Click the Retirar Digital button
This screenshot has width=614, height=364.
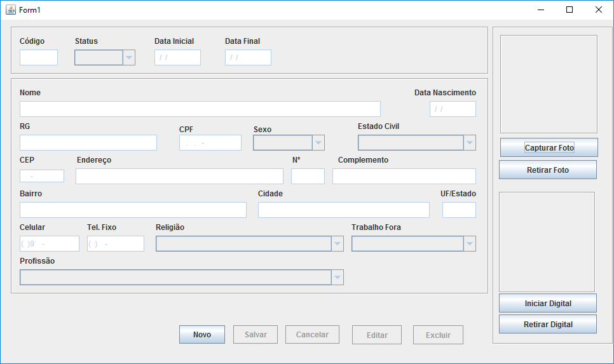[547, 324]
